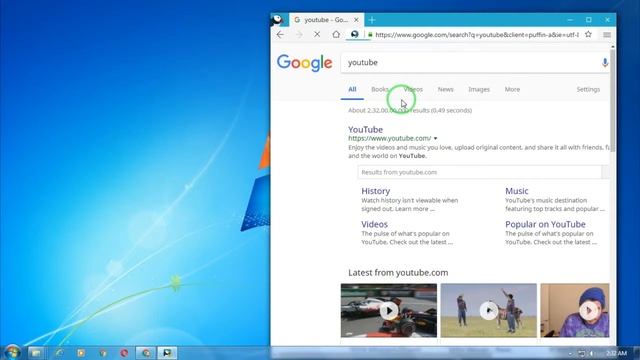Viewport: 640px width, 360px height.
Task: Open Windows Media Player from taskbar
Action: point(81,353)
